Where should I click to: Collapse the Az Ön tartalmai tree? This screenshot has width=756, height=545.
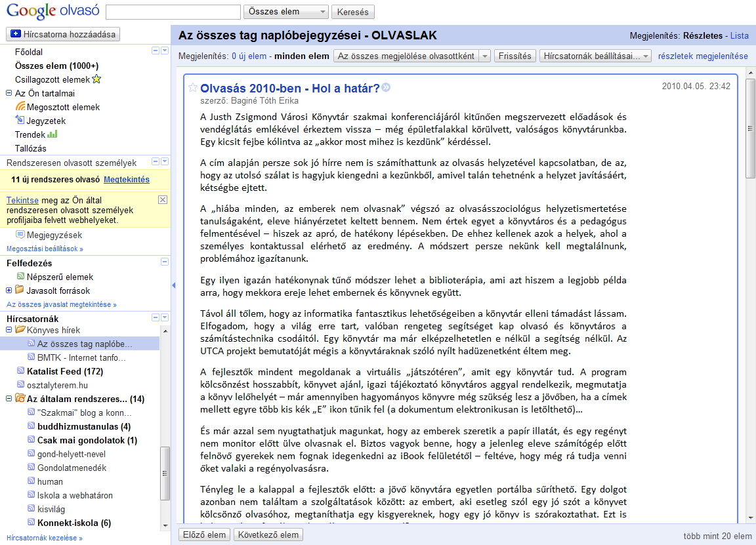(9, 93)
